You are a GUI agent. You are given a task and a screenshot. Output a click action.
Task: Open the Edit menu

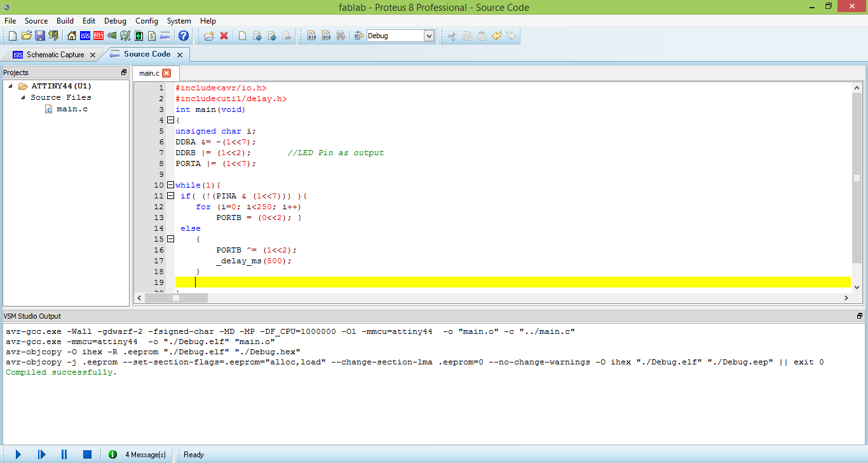click(x=89, y=21)
